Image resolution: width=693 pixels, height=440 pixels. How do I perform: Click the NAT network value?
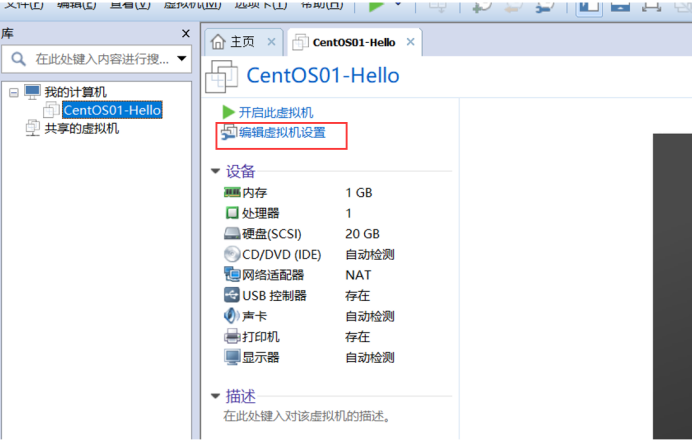point(358,275)
